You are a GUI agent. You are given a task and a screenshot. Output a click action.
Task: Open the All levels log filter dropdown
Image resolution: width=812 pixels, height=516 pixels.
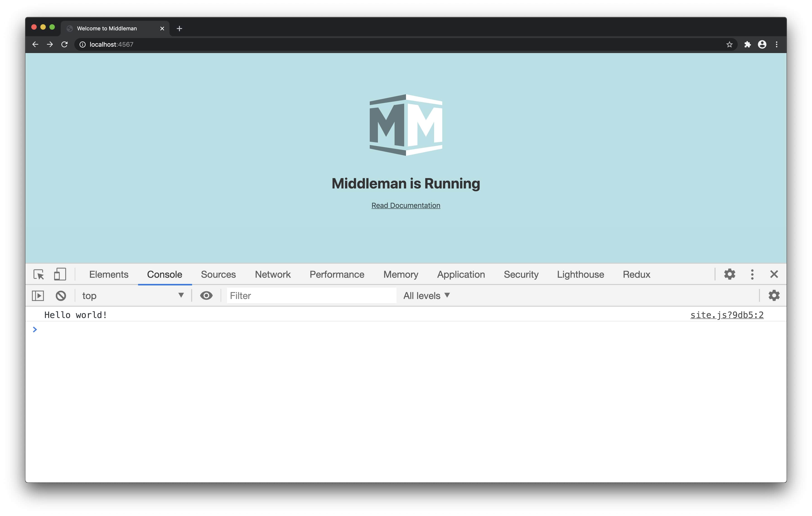pos(426,296)
